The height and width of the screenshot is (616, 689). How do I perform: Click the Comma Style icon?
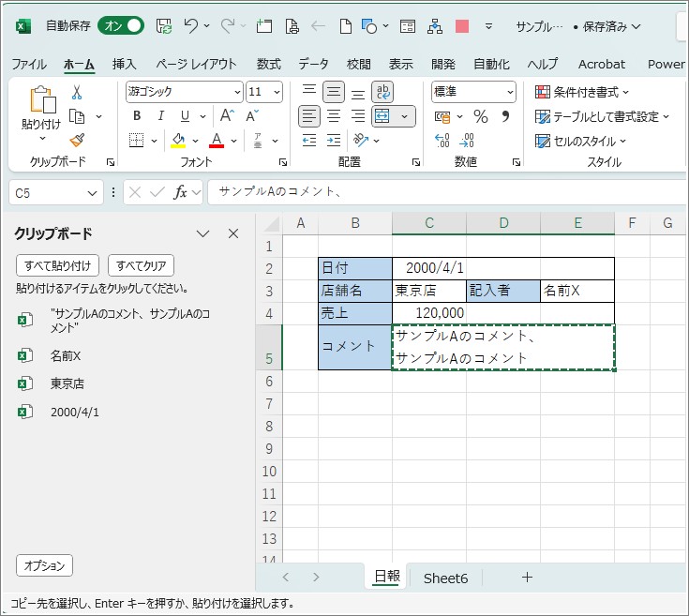coord(505,116)
